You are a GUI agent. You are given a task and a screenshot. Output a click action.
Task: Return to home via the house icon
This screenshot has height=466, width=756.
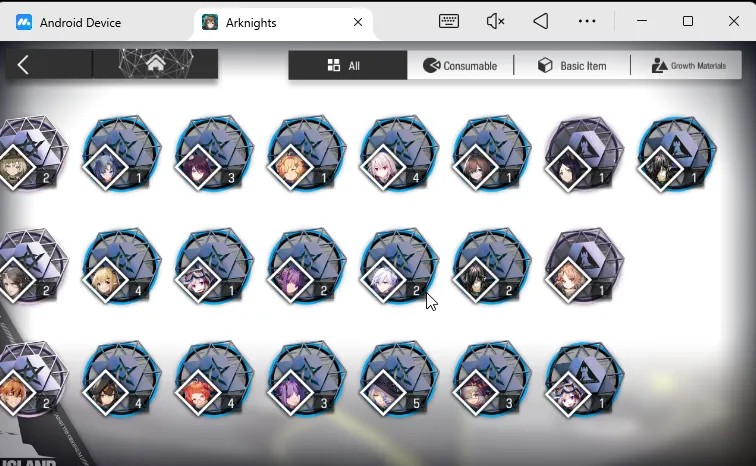click(x=155, y=64)
